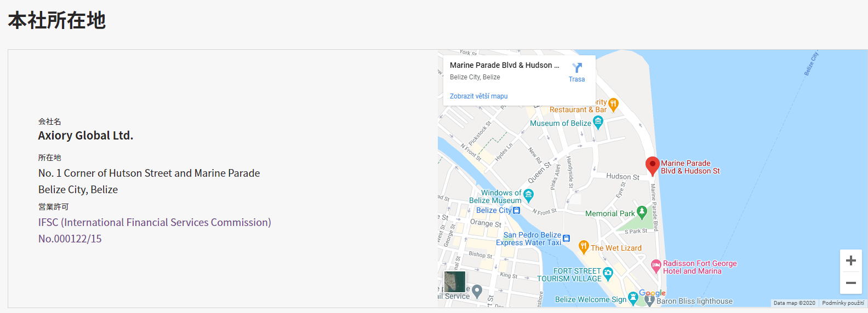Click the King St street label
The width and height of the screenshot is (868, 313).
(x=509, y=275)
